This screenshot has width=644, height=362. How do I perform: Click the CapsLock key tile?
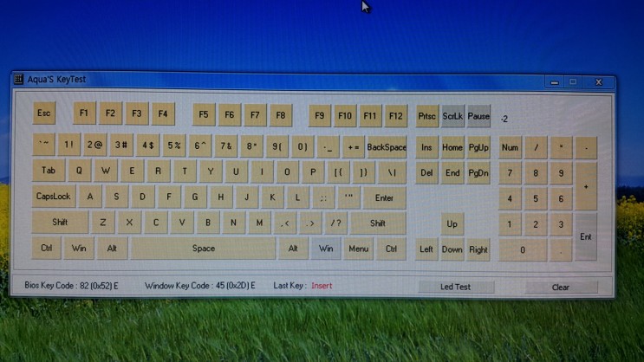[x=54, y=197]
